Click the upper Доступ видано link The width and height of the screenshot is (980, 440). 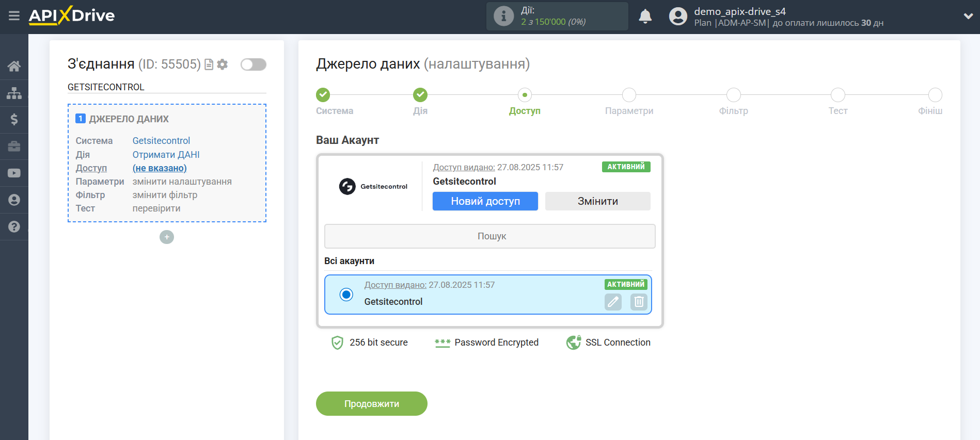point(464,167)
